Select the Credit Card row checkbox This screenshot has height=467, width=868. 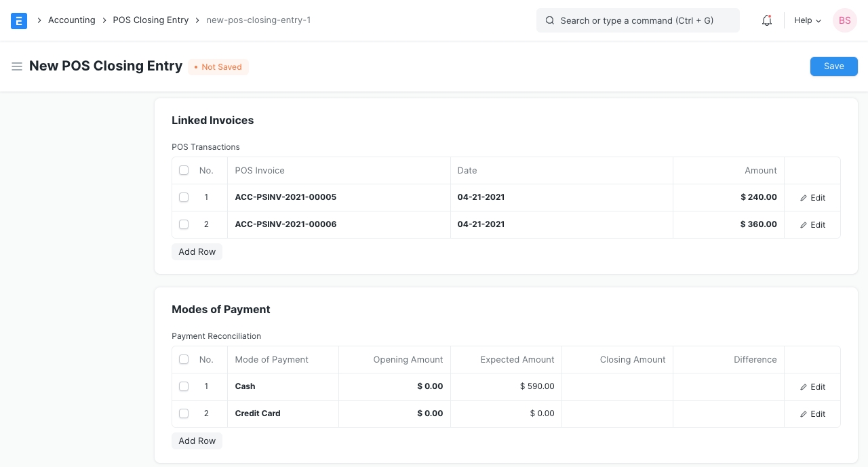[184, 413]
